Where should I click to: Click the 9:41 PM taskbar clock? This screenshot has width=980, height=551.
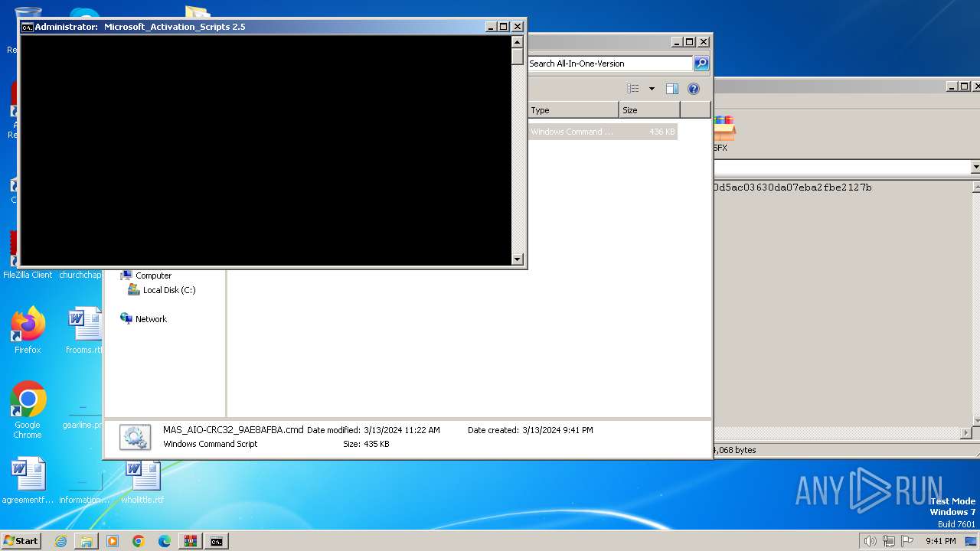click(x=940, y=541)
